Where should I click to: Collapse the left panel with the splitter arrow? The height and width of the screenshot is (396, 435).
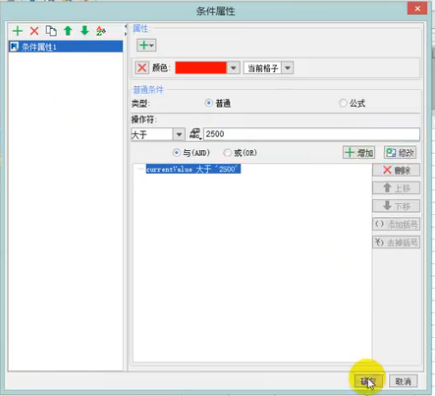pyautogui.click(x=126, y=26)
